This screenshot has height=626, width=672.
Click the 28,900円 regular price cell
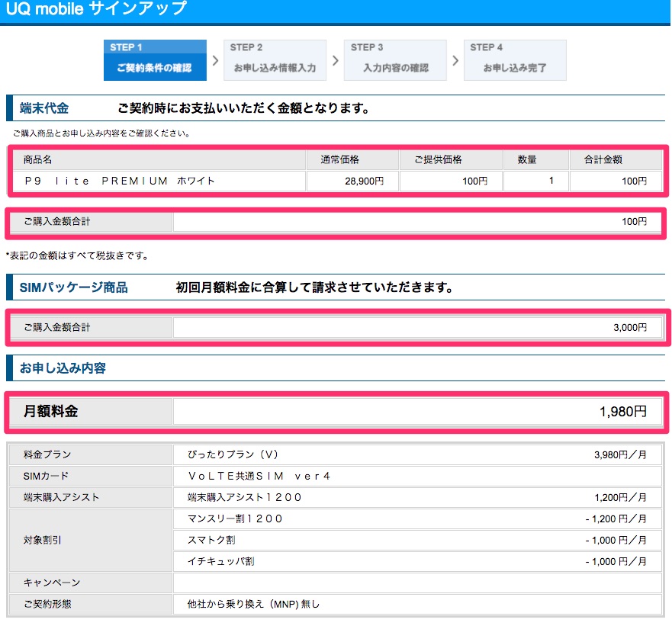[352, 181]
